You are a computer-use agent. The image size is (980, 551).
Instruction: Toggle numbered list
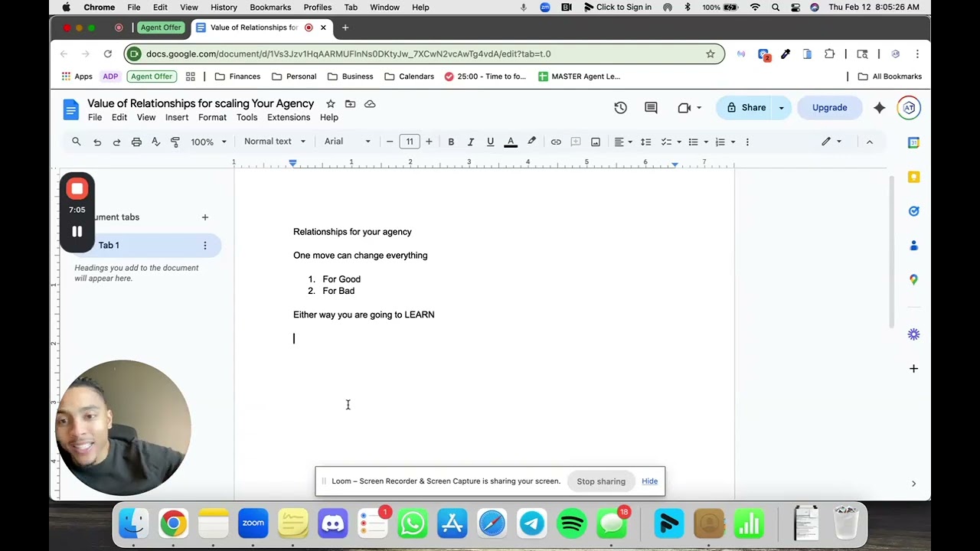pyautogui.click(x=720, y=142)
